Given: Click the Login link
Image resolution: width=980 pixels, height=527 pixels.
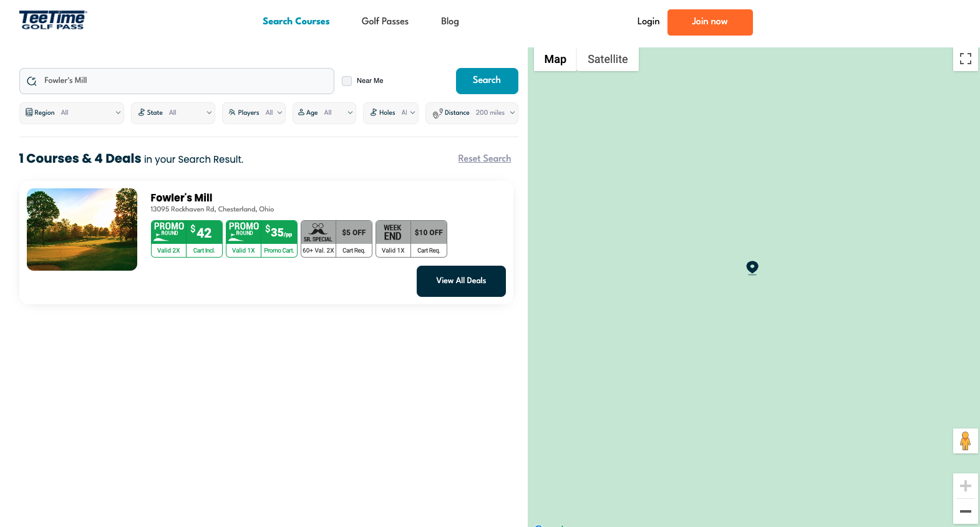Looking at the screenshot, I should [x=648, y=21].
